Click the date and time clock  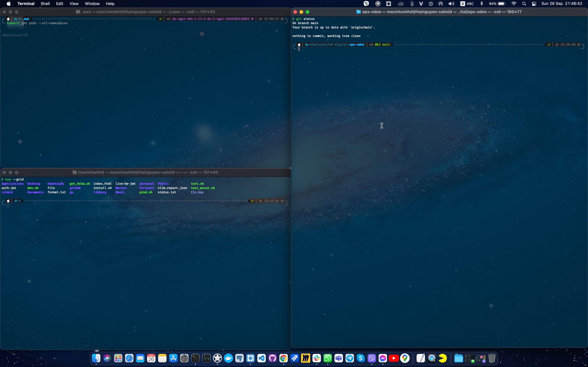click(562, 4)
